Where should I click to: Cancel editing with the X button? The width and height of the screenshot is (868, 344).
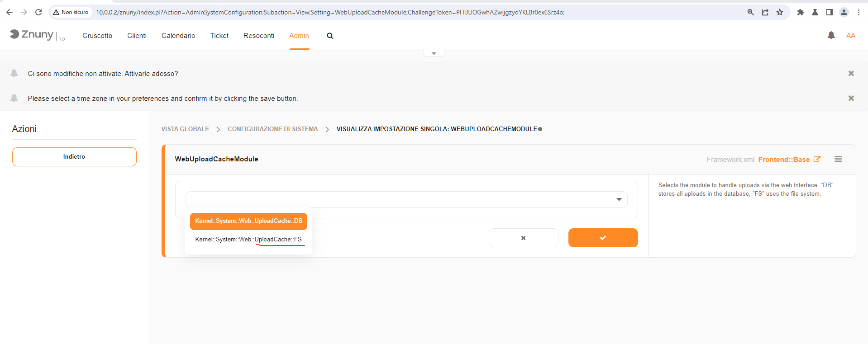pyautogui.click(x=524, y=238)
